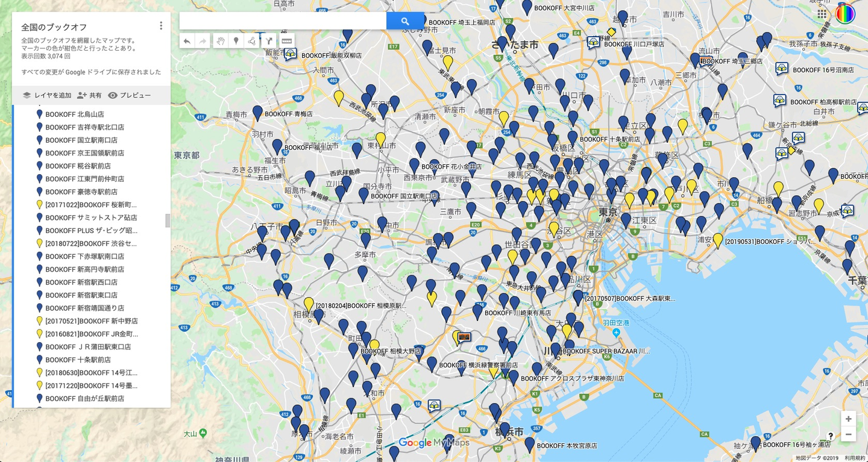Open the プレビュー preview button
This screenshot has width=868, height=462.
pos(130,95)
